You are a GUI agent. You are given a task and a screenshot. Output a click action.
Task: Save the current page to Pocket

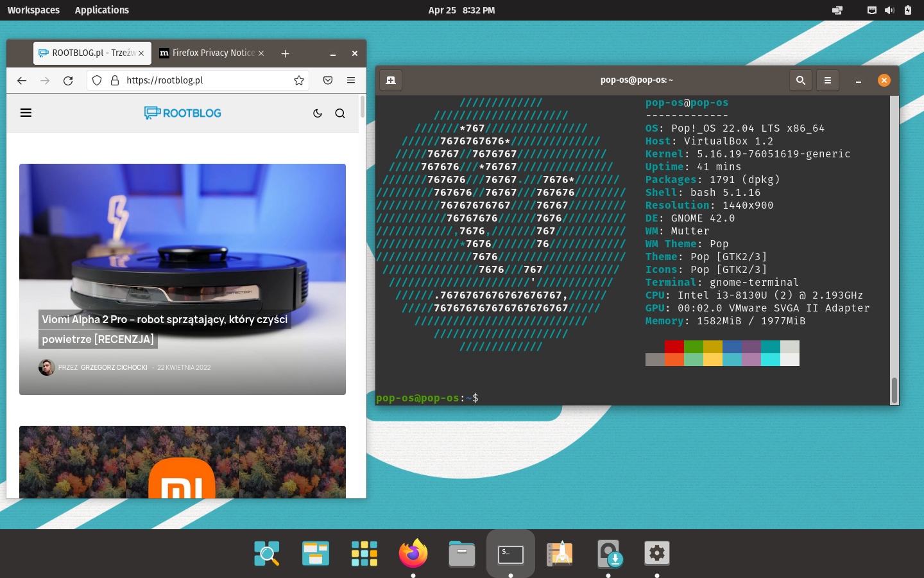[x=327, y=80]
